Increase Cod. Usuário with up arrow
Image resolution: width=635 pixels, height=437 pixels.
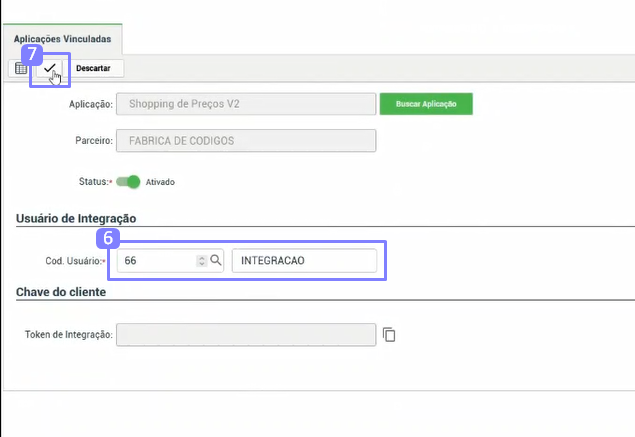click(x=202, y=257)
